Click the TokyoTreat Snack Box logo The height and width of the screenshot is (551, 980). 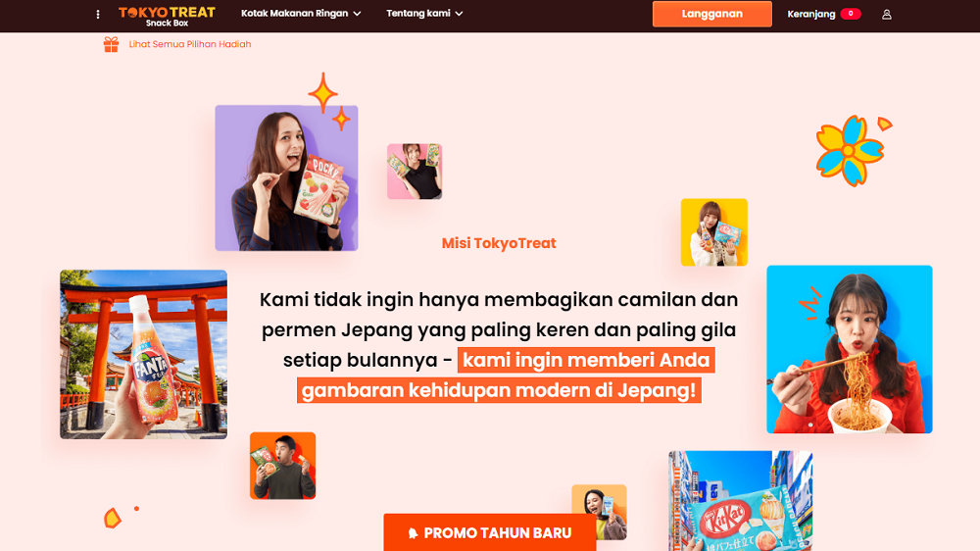tap(167, 17)
